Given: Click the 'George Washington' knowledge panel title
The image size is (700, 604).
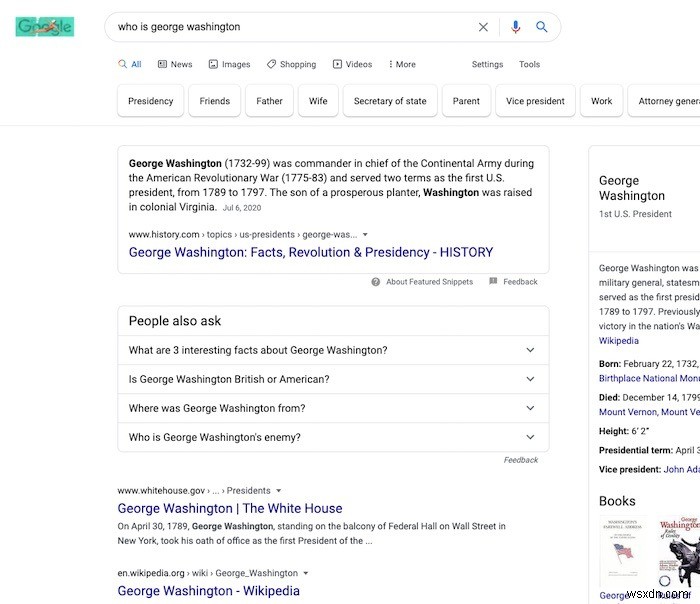Looking at the screenshot, I should 632,188.
